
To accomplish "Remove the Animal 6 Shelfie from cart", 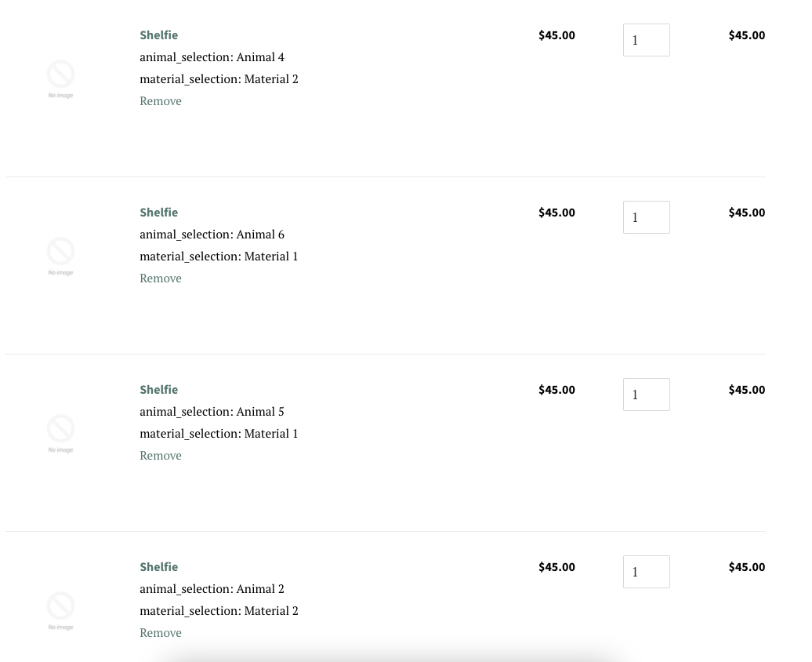I will tap(161, 278).
